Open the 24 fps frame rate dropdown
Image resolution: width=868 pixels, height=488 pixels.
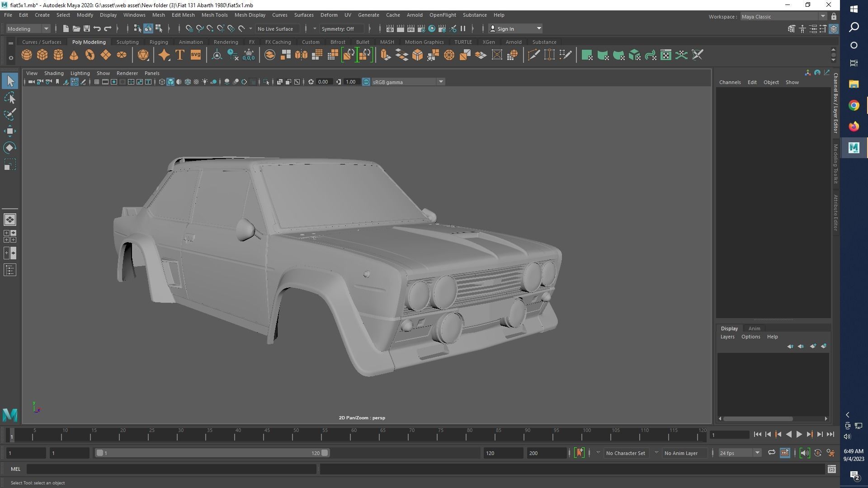[740, 453]
